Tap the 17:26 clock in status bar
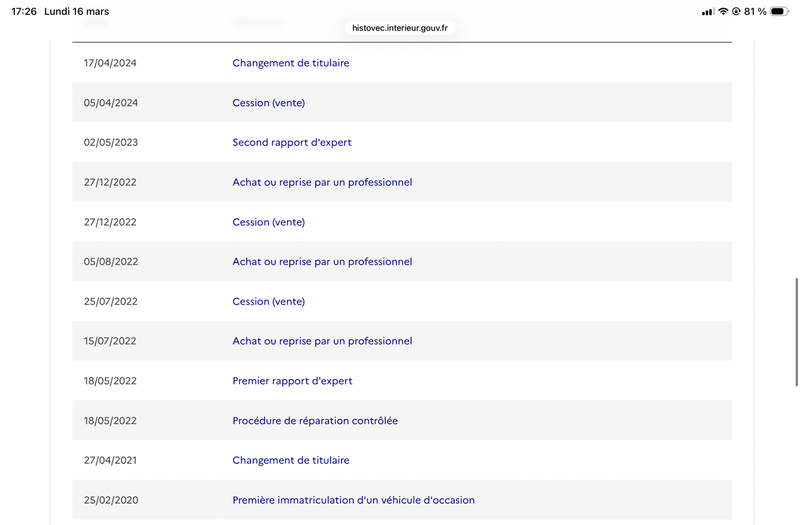800x525 pixels. pos(24,12)
